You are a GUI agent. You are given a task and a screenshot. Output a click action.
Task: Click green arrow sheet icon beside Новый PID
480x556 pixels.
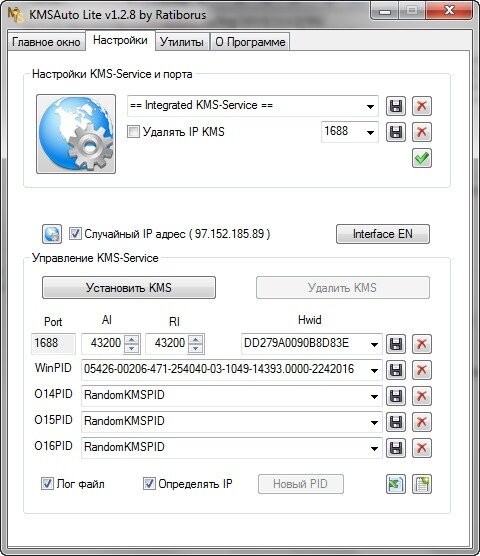(396, 484)
